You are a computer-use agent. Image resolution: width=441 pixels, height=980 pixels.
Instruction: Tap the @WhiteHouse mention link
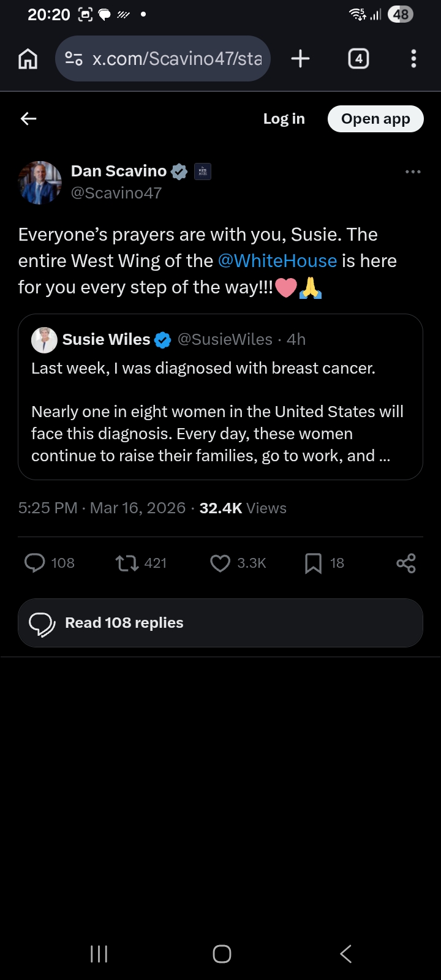pos(277,261)
